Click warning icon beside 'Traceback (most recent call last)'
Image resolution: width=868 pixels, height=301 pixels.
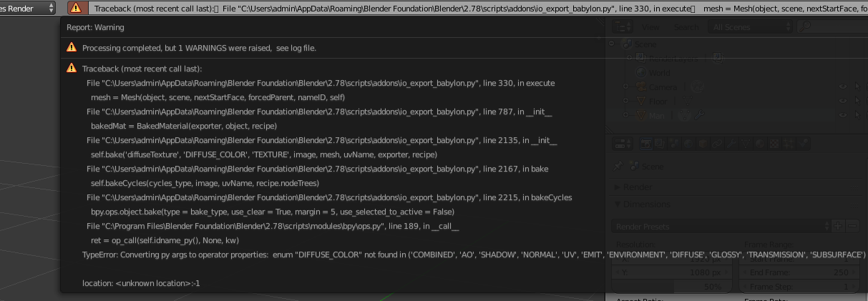point(72,68)
